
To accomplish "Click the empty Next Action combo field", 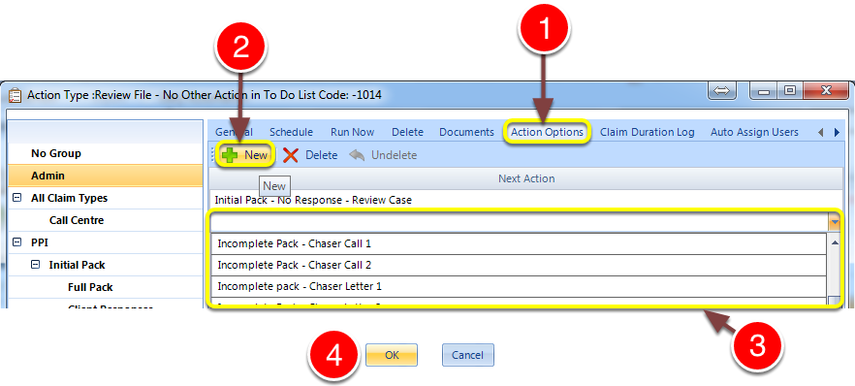I will pyautogui.click(x=520, y=222).
